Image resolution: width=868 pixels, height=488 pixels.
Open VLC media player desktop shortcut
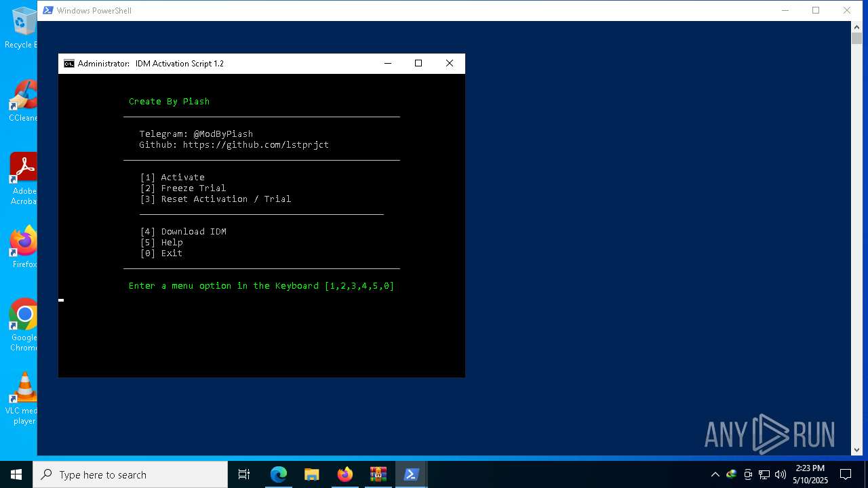[23, 398]
